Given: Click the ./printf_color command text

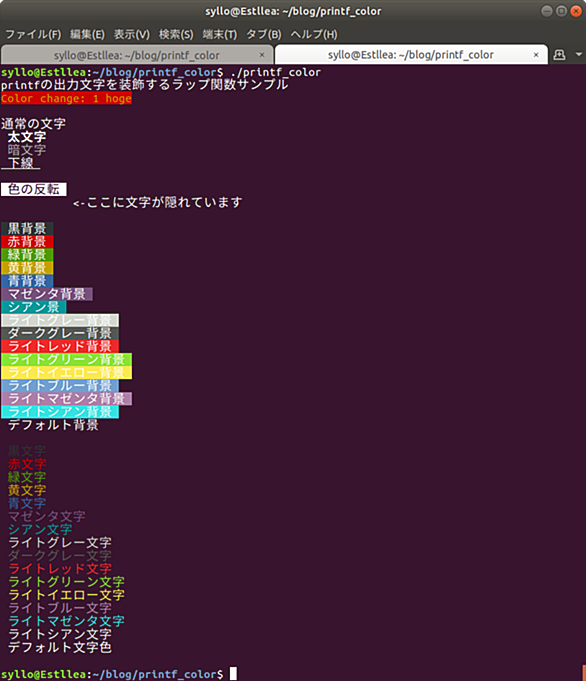Looking at the screenshot, I should click(x=275, y=72).
